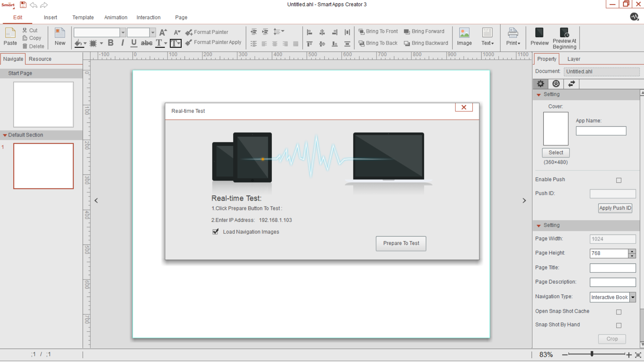Toggle bold text formatting
644x362 pixels.
(x=110, y=43)
